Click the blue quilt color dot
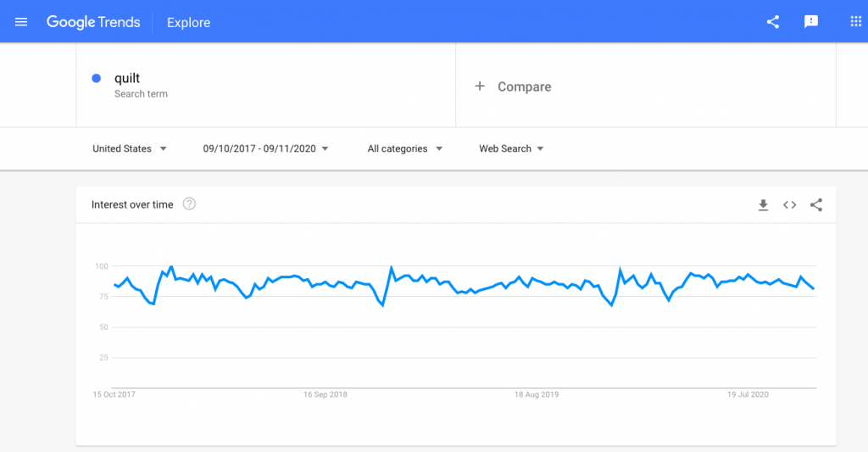This screenshot has width=868, height=452. (x=97, y=78)
